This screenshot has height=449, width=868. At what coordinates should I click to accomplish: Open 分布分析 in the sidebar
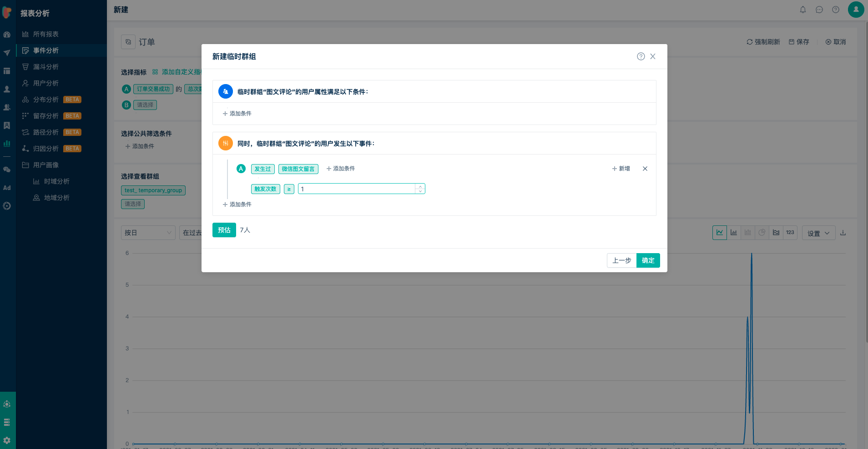pos(46,100)
